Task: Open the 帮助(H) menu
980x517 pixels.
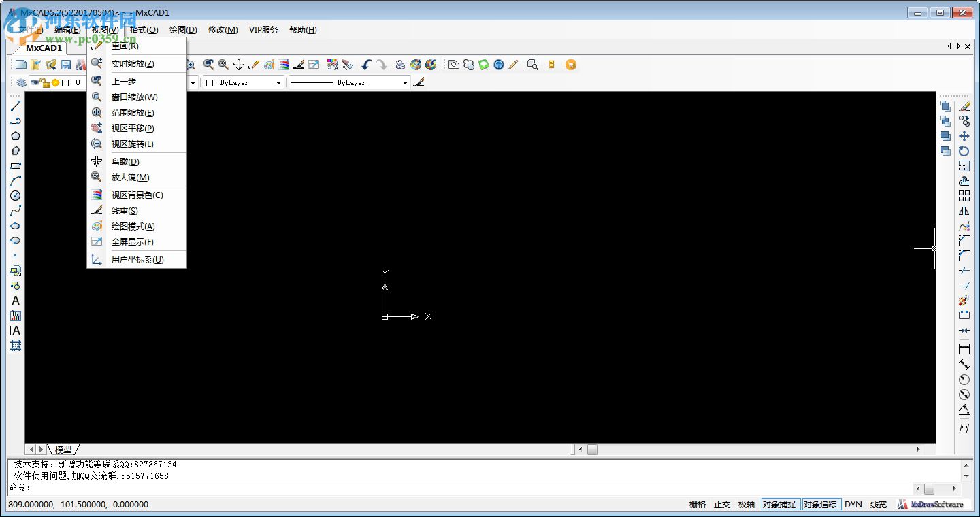Action: click(x=303, y=30)
